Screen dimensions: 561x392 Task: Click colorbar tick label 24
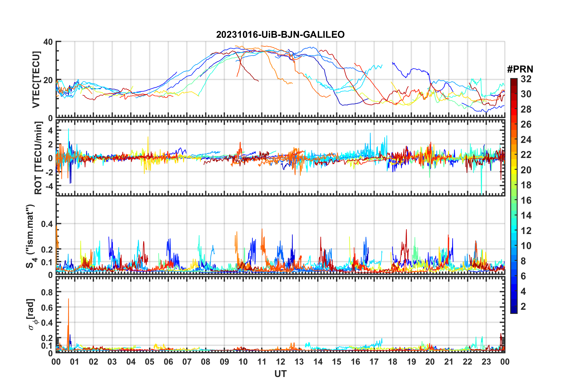point(526,140)
